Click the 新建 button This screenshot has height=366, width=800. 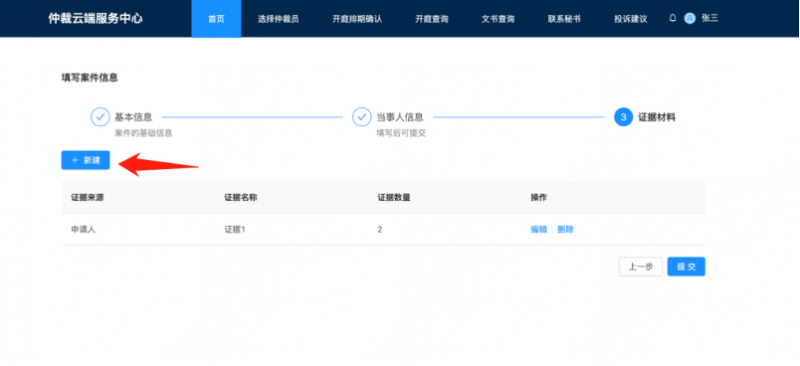coord(85,160)
